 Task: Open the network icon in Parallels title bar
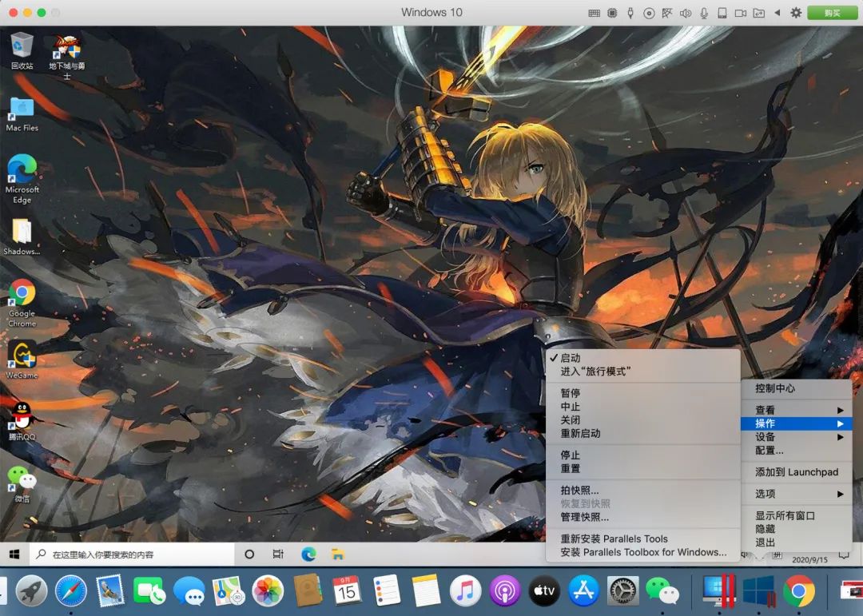(x=667, y=13)
